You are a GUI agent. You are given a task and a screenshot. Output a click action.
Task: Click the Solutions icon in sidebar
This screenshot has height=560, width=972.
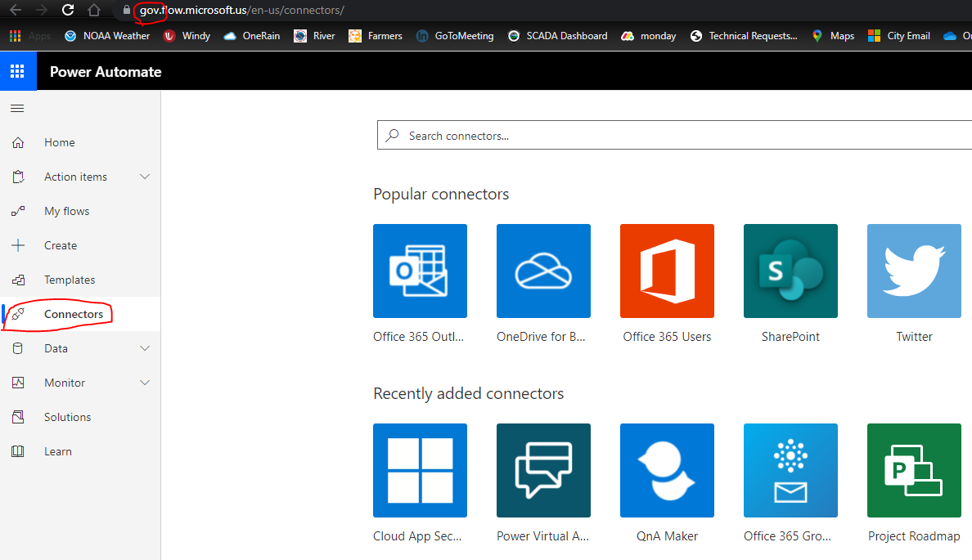coord(18,417)
